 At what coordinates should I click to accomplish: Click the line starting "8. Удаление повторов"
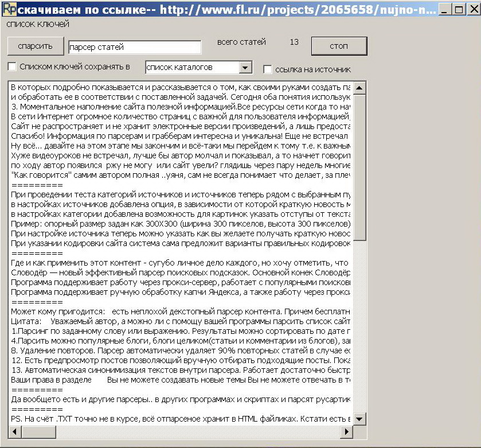coord(181,350)
